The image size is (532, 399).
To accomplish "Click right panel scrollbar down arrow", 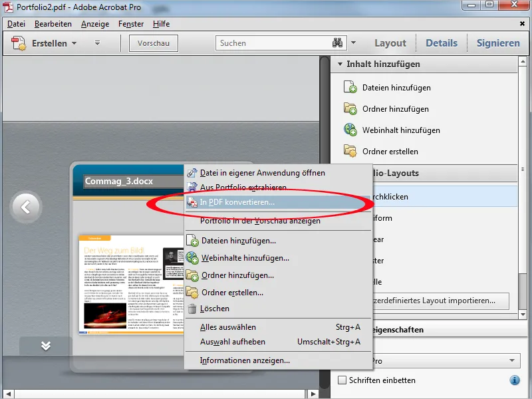I will [523, 315].
